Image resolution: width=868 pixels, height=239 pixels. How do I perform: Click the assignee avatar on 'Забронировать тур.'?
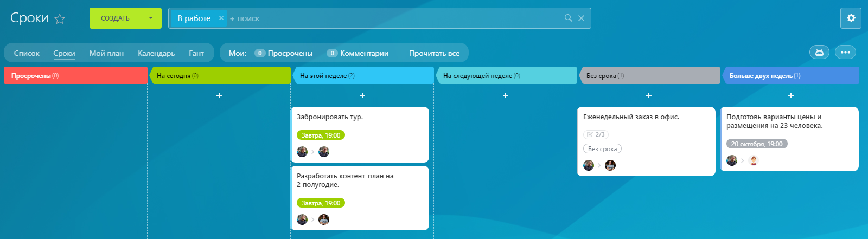324,152
